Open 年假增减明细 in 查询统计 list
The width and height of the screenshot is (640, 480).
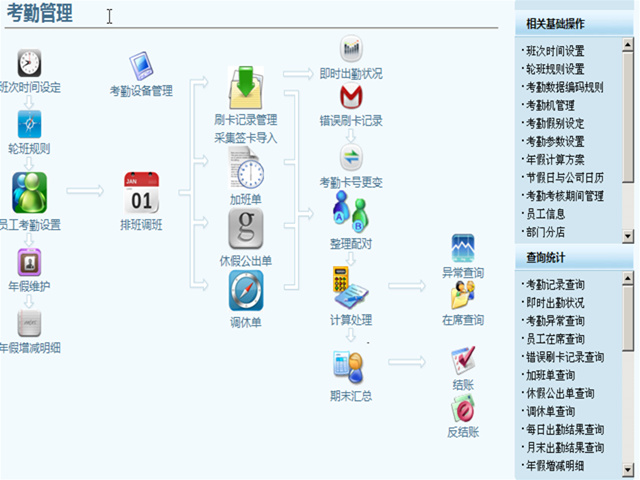pos(555,465)
